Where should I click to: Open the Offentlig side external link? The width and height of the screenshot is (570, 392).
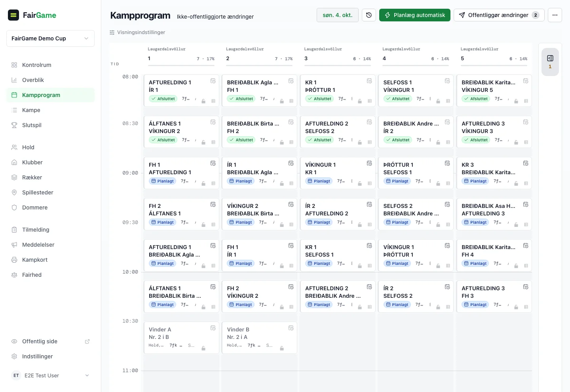pos(50,341)
